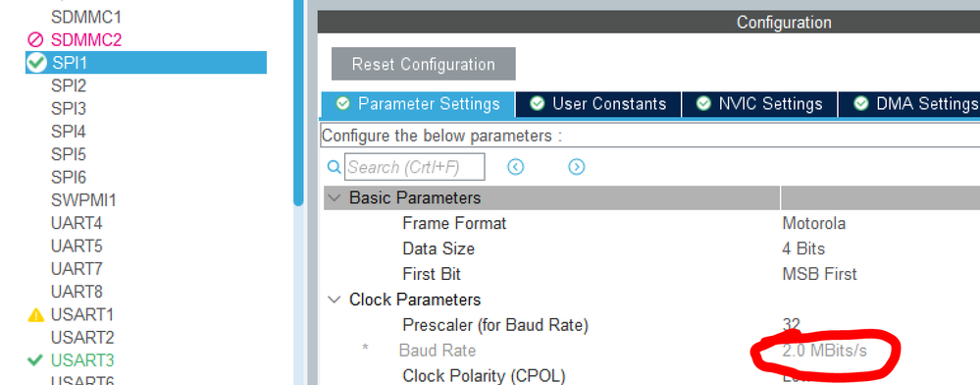Collapse the Clock Parameters section
The height and width of the screenshot is (385, 980).
click(x=335, y=300)
